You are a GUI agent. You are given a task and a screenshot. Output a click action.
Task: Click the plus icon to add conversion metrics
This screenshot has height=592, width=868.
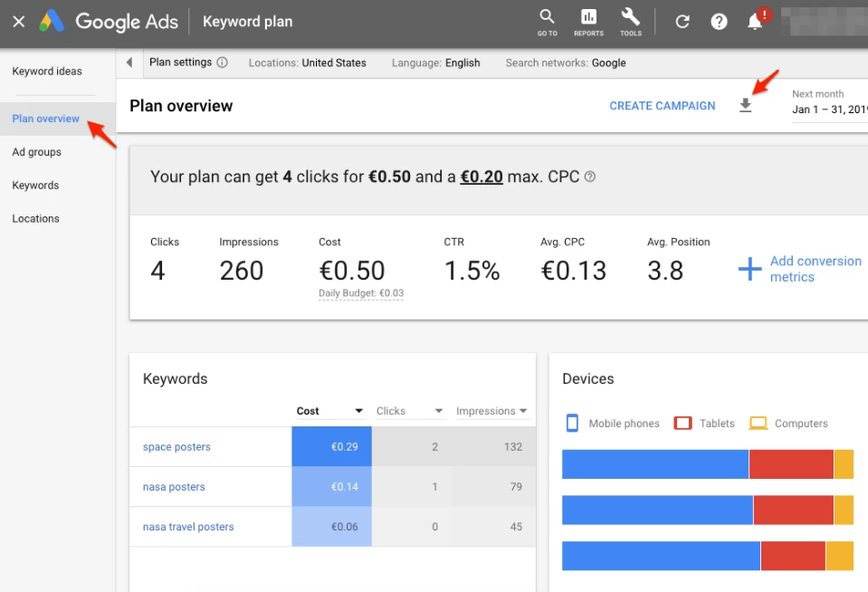point(749,269)
